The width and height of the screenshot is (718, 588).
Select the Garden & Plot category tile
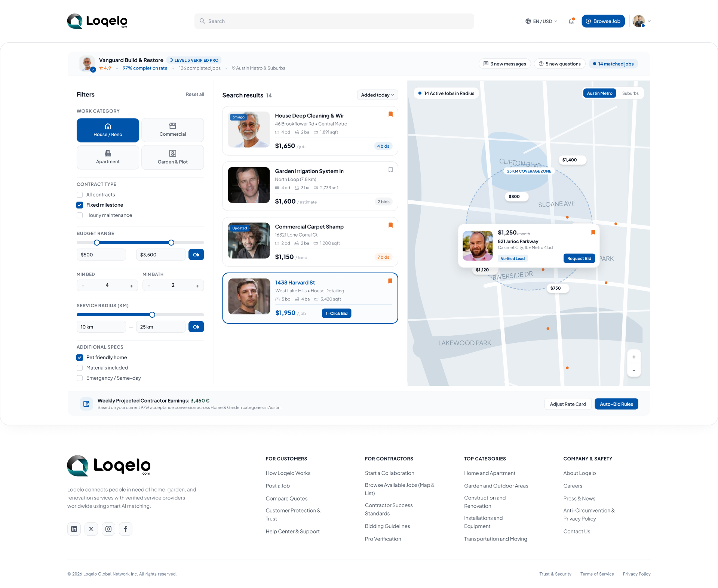[173, 157]
